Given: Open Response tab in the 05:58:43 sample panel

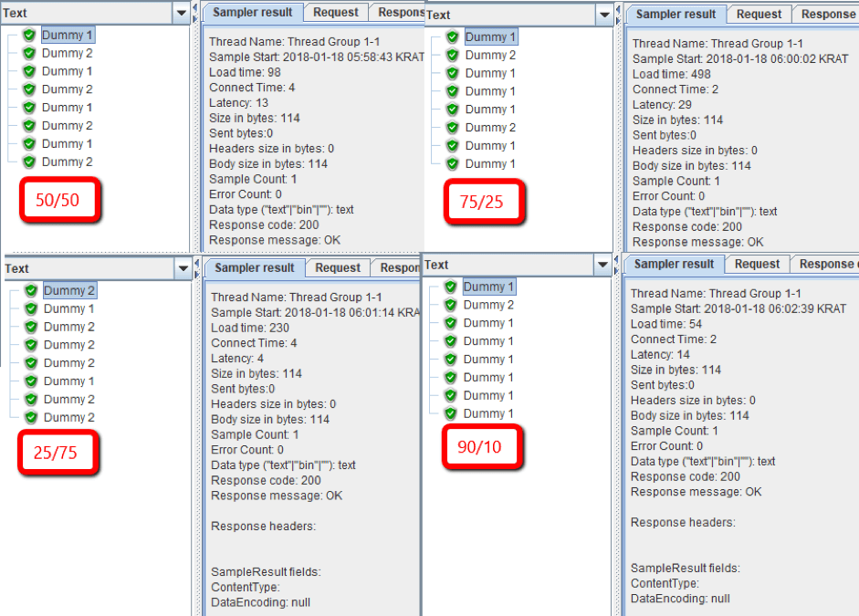Looking at the screenshot, I should 398,12.
